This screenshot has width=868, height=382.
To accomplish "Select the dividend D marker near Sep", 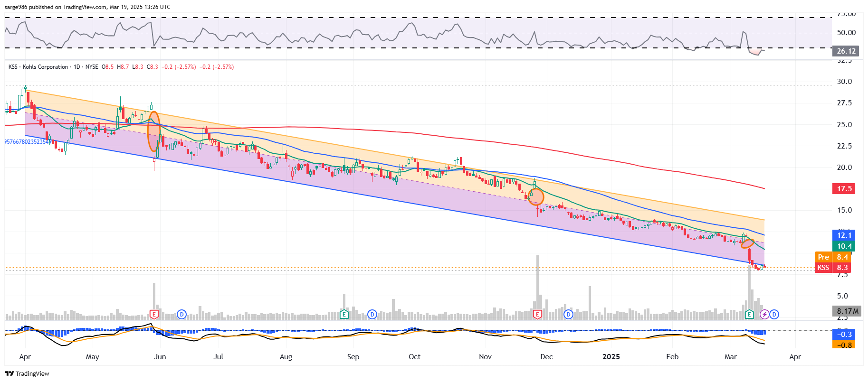I will 372,314.
